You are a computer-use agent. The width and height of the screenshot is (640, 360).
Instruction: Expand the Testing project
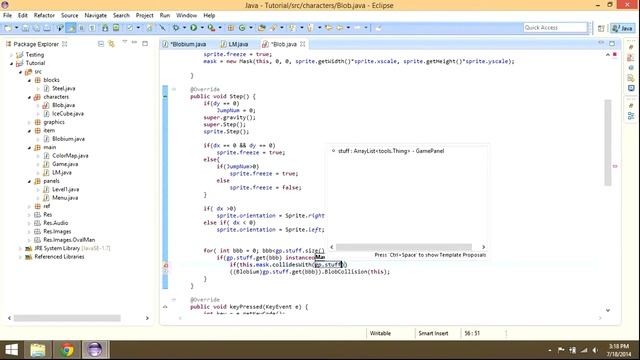(x=11, y=55)
